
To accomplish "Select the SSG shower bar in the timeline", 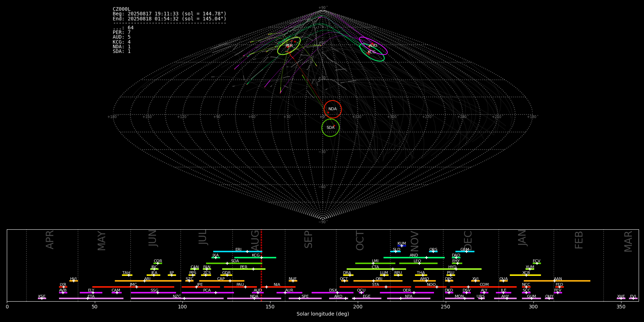I will click(153, 293).
